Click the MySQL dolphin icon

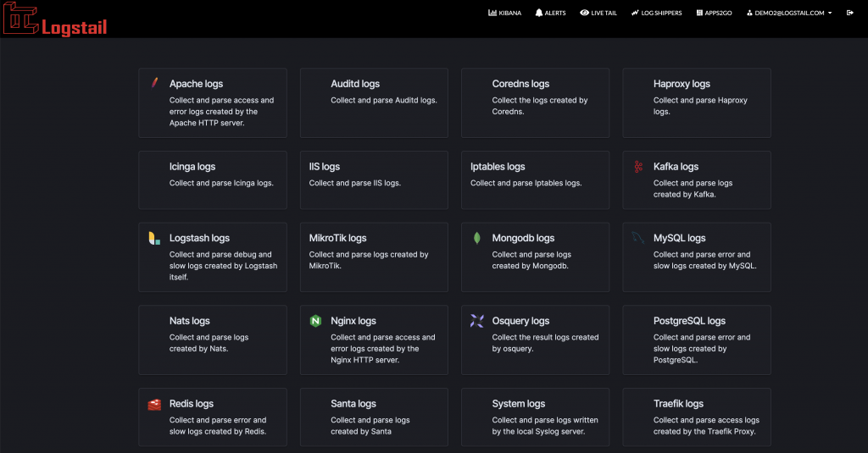[x=638, y=238]
